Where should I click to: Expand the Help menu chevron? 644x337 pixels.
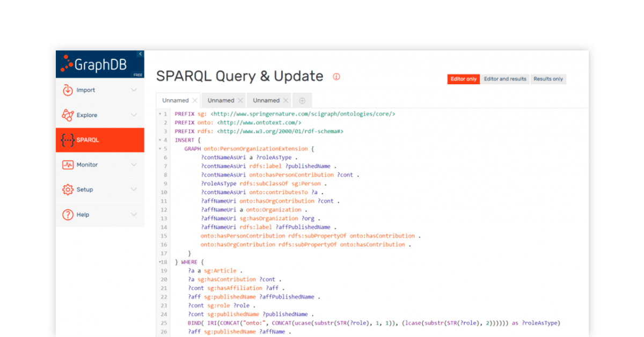134,214
